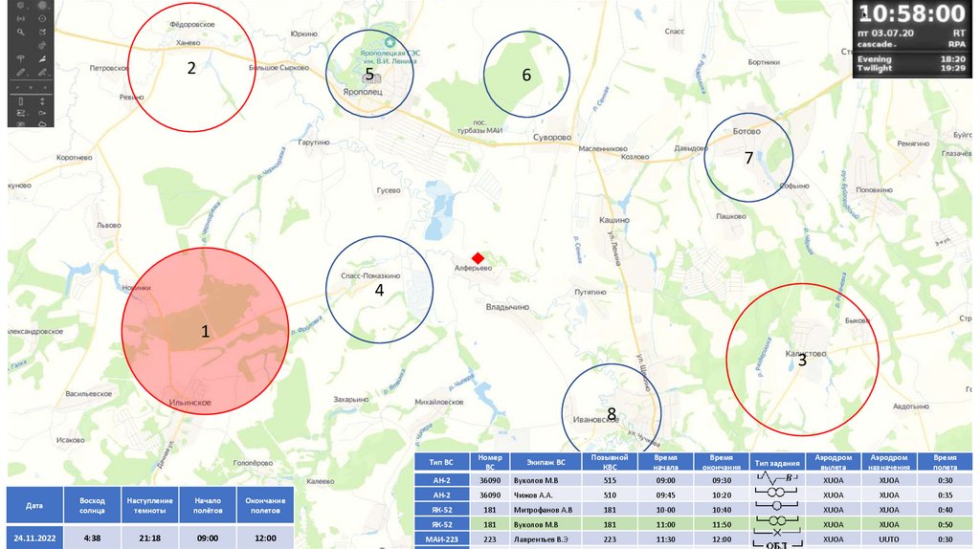Click task type symbol in callsign 515 row
Viewport: 980px width, 549px height.
pyautogui.click(x=776, y=480)
